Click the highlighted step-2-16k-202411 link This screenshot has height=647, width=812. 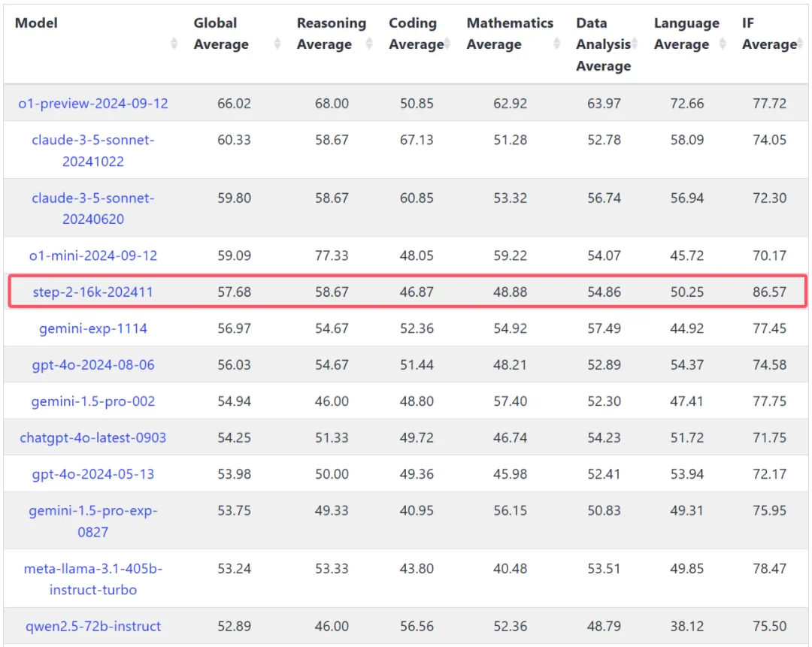[93, 292]
